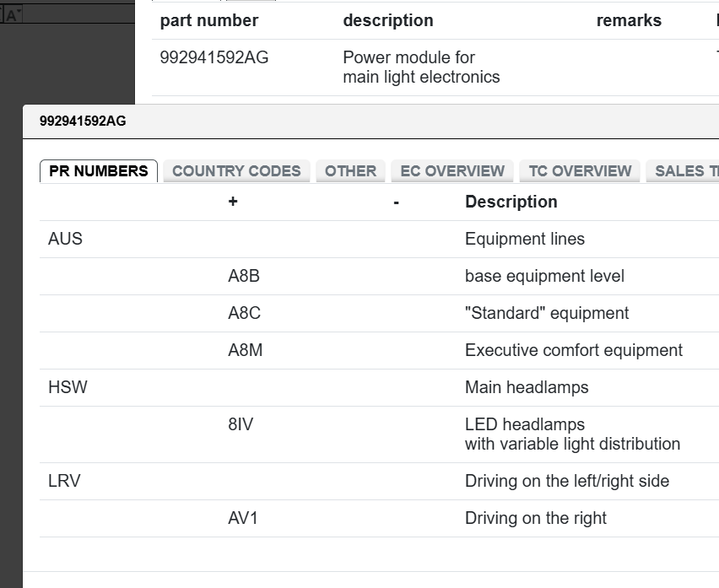The height and width of the screenshot is (588, 719).
Task: Click the 'part number' column header
Action: click(209, 20)
